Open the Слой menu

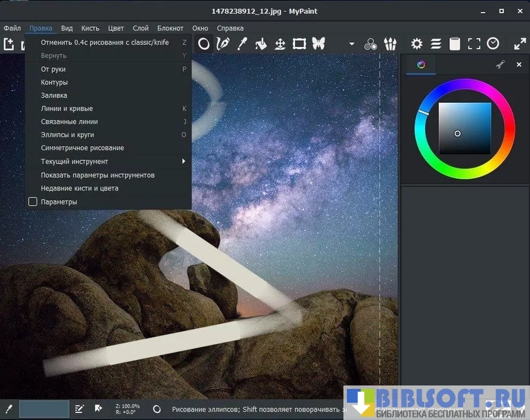140,28
